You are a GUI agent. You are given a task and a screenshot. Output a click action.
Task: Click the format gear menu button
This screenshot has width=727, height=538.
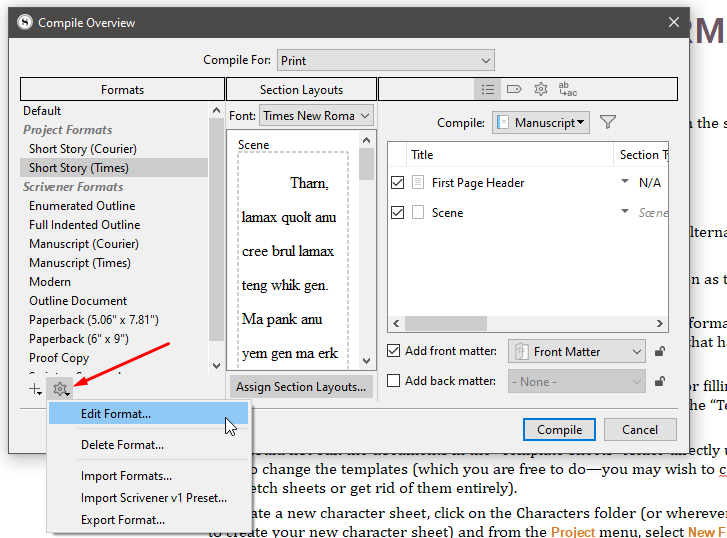point(60,389)
